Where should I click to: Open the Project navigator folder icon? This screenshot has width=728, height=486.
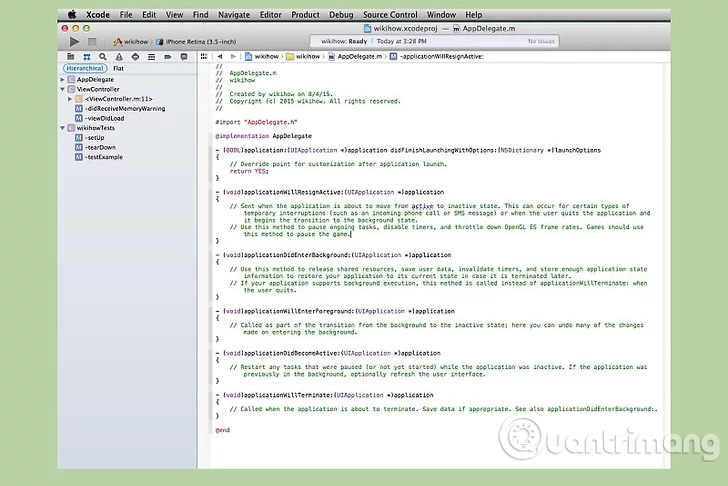tap(71, 57)
